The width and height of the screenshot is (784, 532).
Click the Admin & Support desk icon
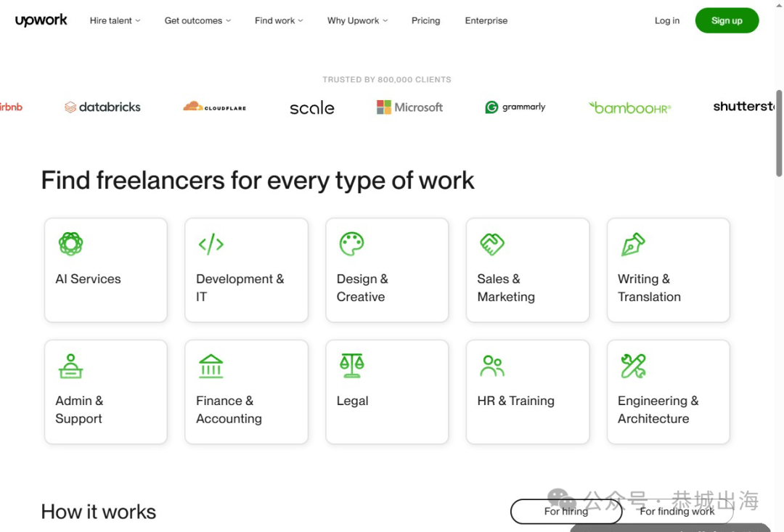(70, 366)
